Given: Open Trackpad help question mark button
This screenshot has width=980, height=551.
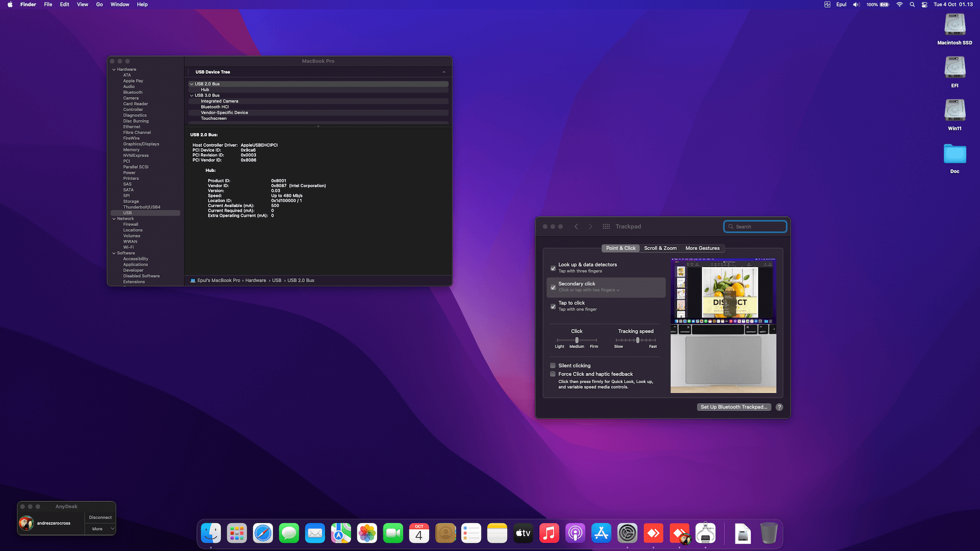Looking at the screenshot, I should tap(779, 407).
